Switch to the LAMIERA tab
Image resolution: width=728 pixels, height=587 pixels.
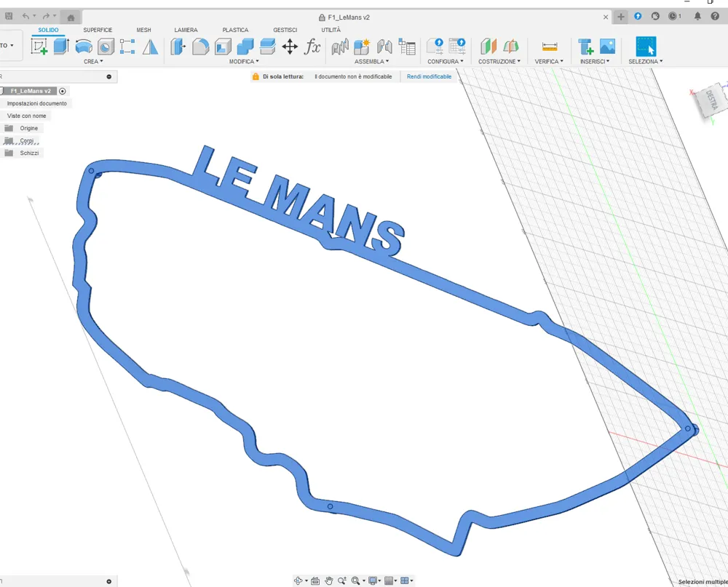coord(186,30)
